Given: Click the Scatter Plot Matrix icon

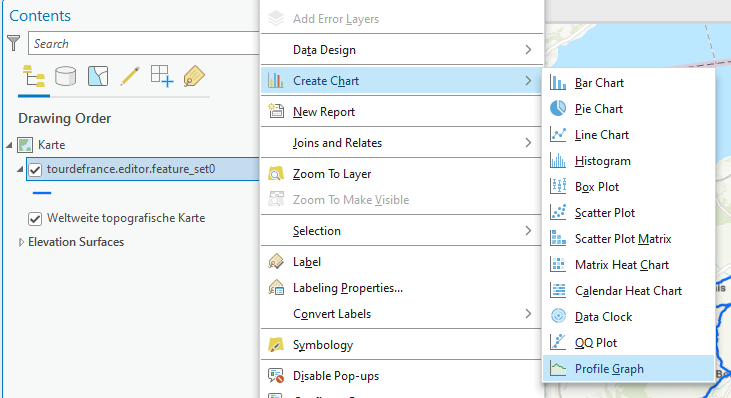Looking at the screenshot, I should click(558, 239).
